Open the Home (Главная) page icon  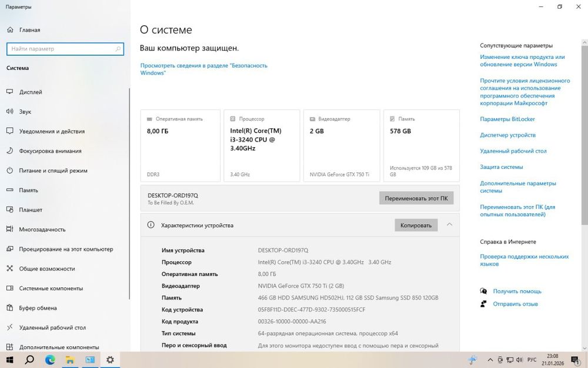[x=10, y=29]
